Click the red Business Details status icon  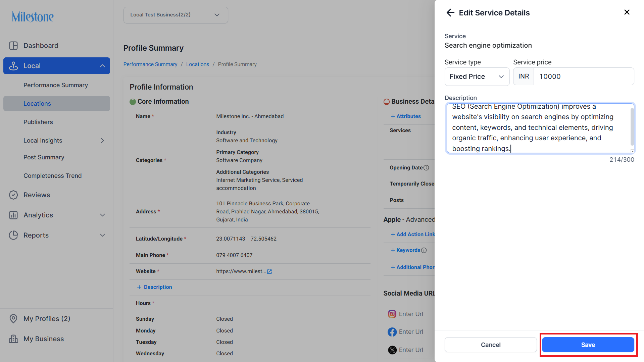(x=387, y=102)
